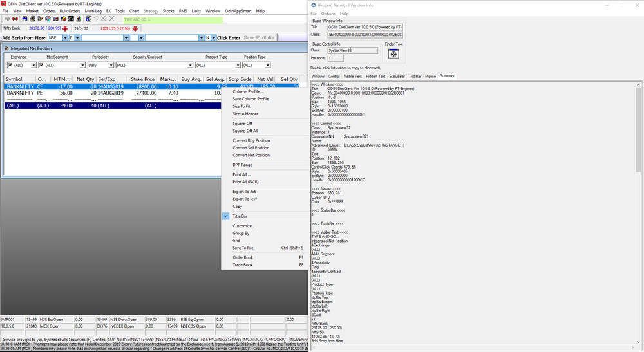The image size is (644, 352).
Task: Click the ODIN app icon in title bar
Action: click(x=3, y=4)
